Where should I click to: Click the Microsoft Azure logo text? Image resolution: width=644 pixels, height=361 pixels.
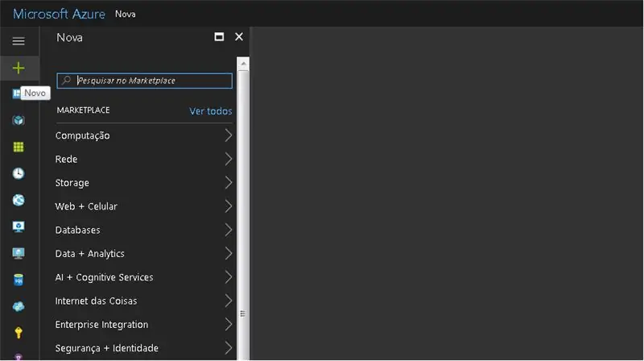point(59,14)
